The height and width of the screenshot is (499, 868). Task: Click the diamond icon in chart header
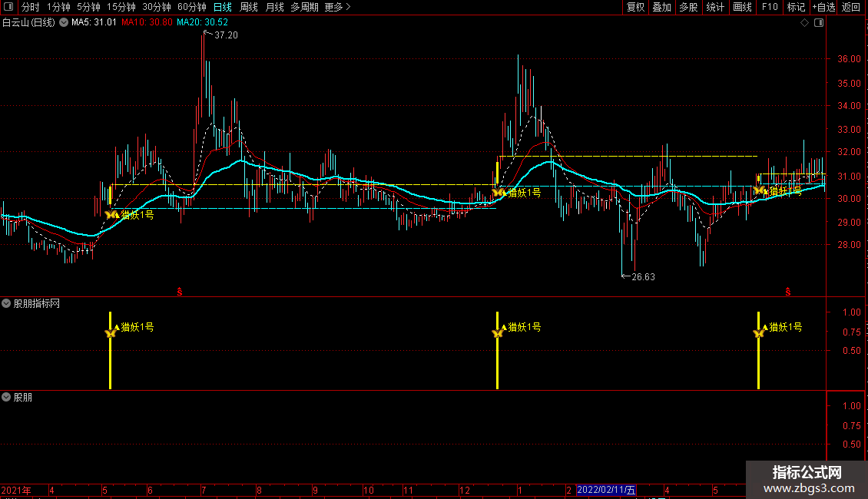tap(804, 23)
